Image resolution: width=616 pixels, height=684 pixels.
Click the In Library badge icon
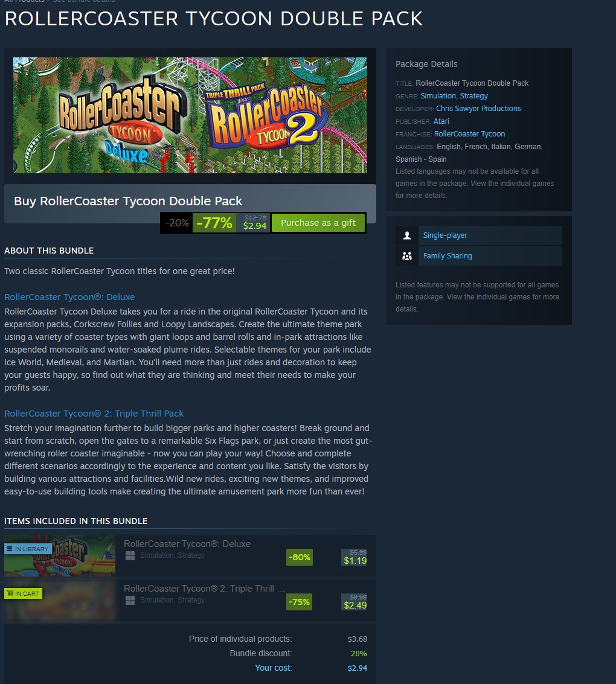10,549
